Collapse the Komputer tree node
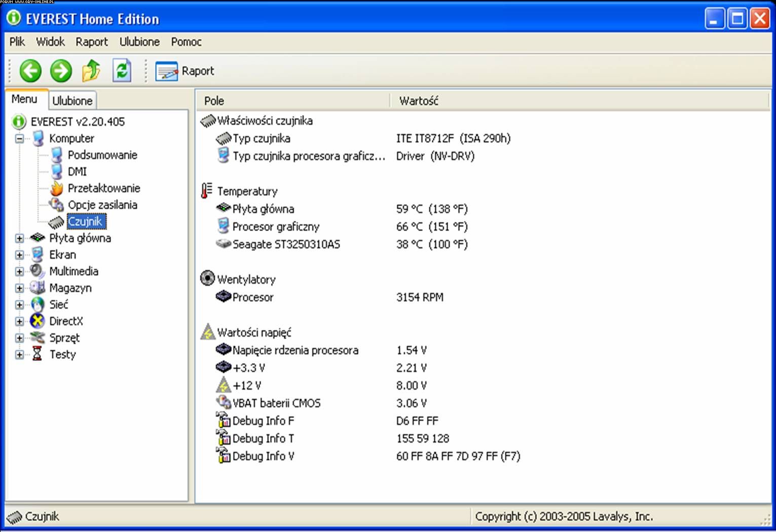The height and width of the screenshot is (532, 776). point(19,138)
